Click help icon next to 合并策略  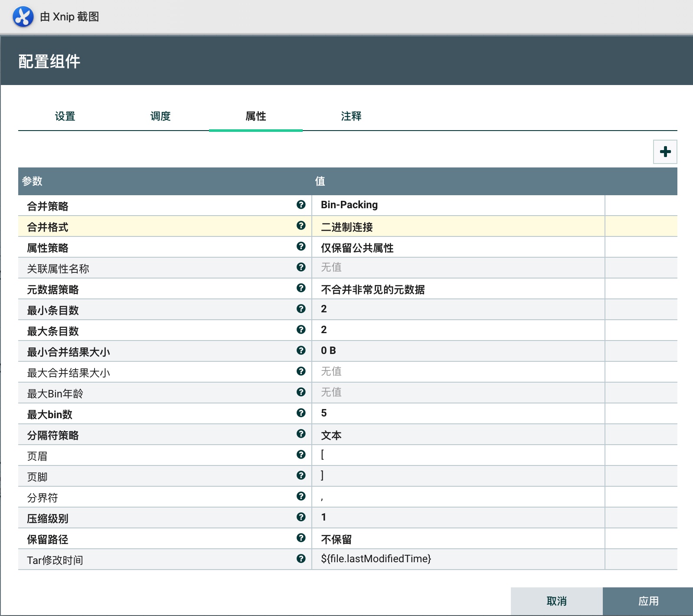301,205
